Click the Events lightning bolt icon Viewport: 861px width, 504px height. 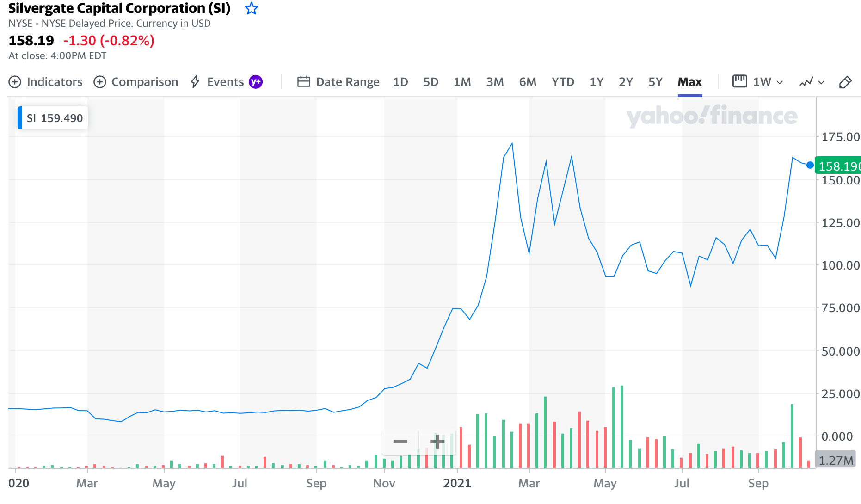coord(195,82)
